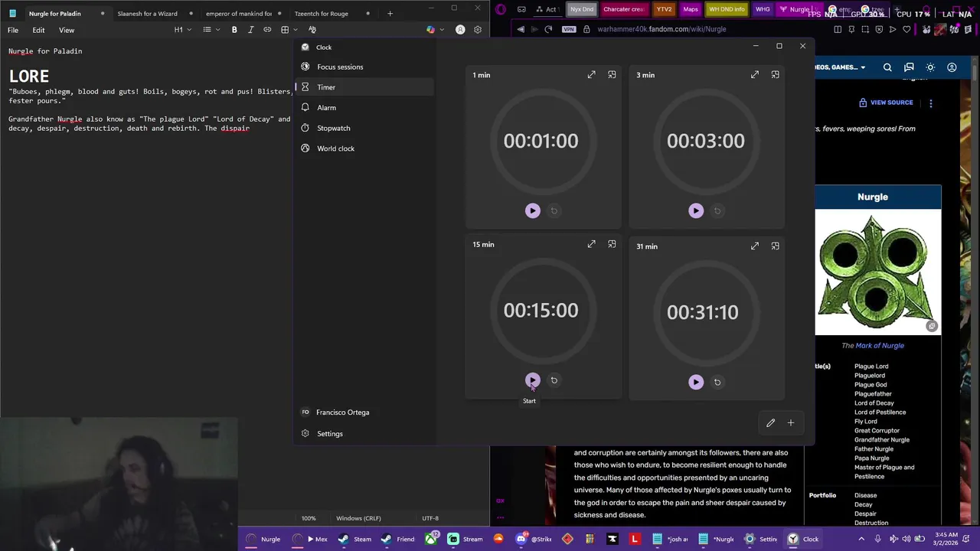
Task: Start the 31 min timer
Action: 696,382
